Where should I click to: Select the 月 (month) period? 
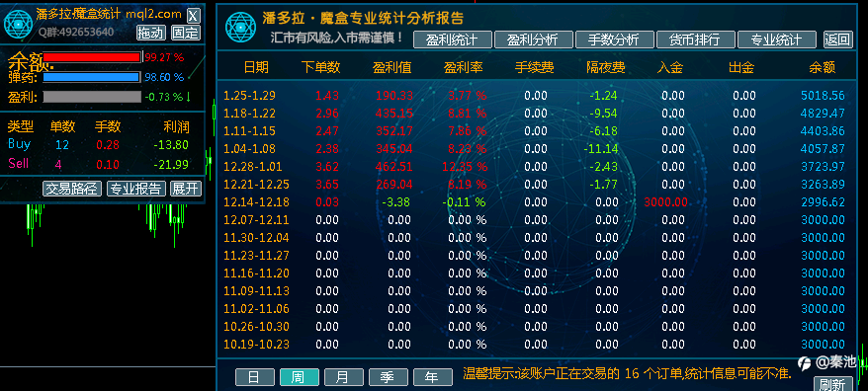point(344,377)
